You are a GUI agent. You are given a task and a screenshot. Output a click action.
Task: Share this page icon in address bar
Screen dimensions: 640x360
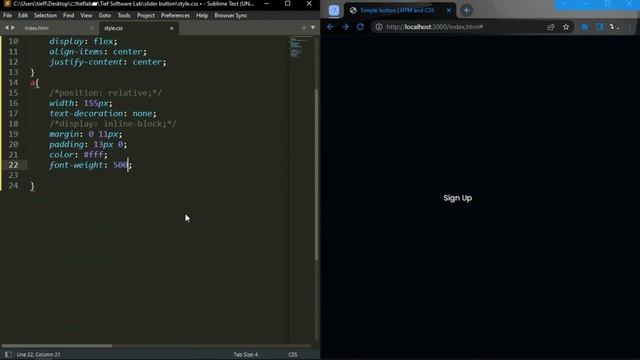(x=551, y=27)
